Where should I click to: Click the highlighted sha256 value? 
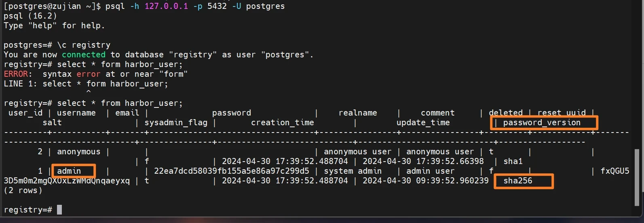coord(518,181)
